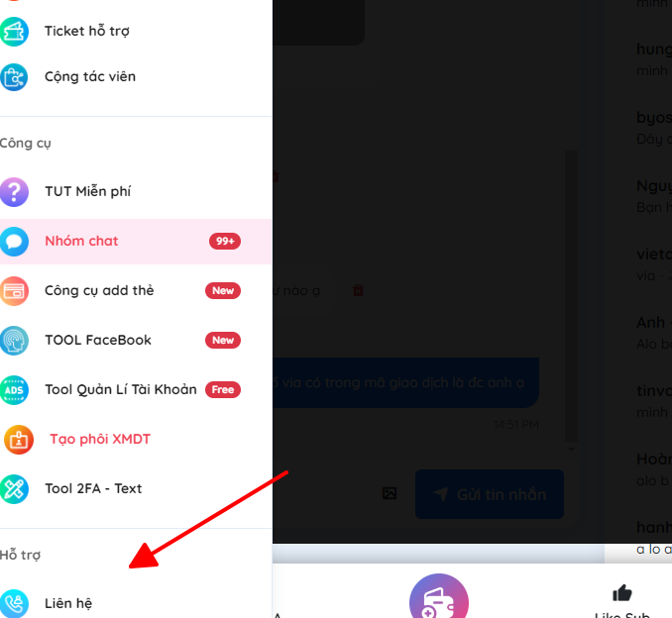Open the TOOL FaceBook fingerprint icon
The width and height of the screenshot is (672, 618).
pos(14,341)
